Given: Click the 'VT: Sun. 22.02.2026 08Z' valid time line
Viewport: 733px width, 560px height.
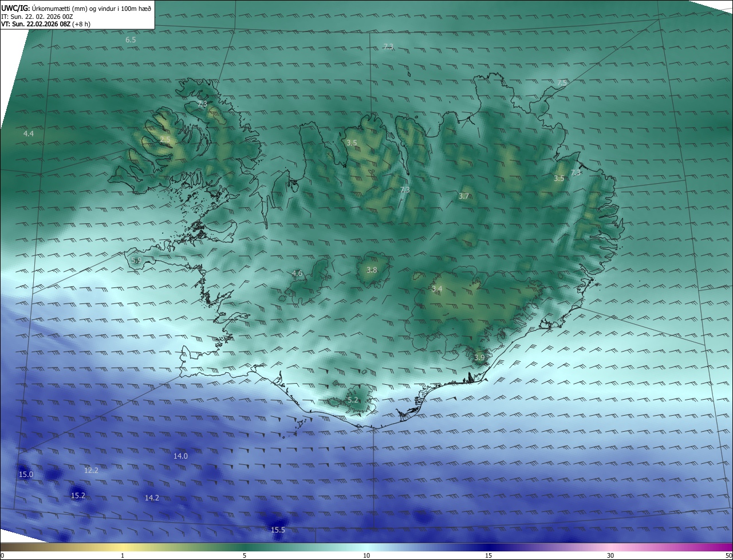Looking at the screenshot, I should click(x=46, y=24).
